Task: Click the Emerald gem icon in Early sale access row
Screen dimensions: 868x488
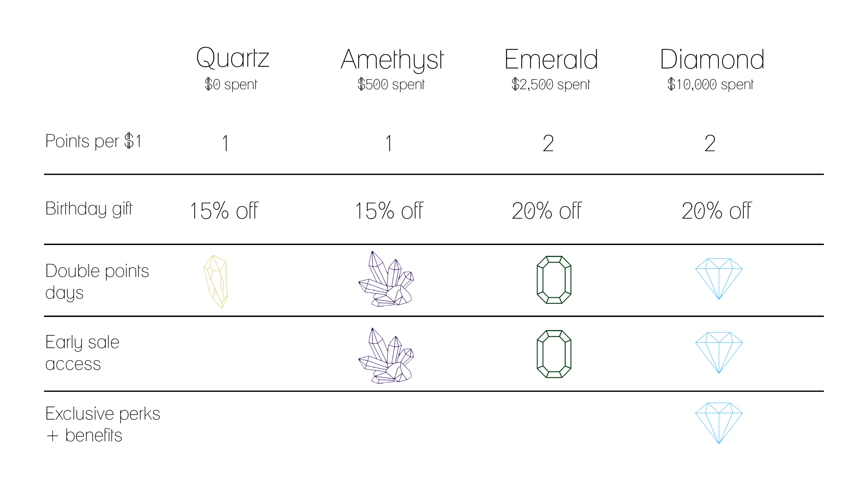Action: [x=554, y=354]
